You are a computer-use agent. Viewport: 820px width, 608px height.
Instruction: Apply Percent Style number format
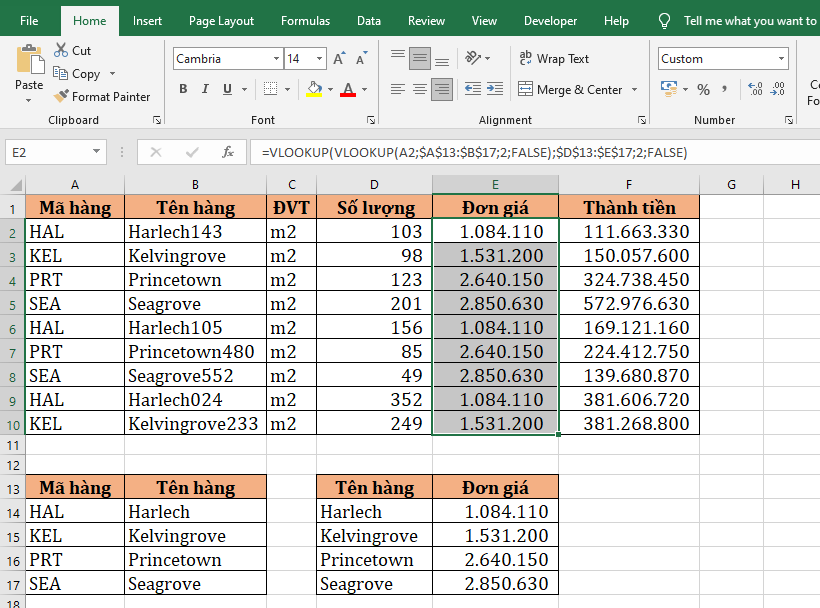[704, 90]
